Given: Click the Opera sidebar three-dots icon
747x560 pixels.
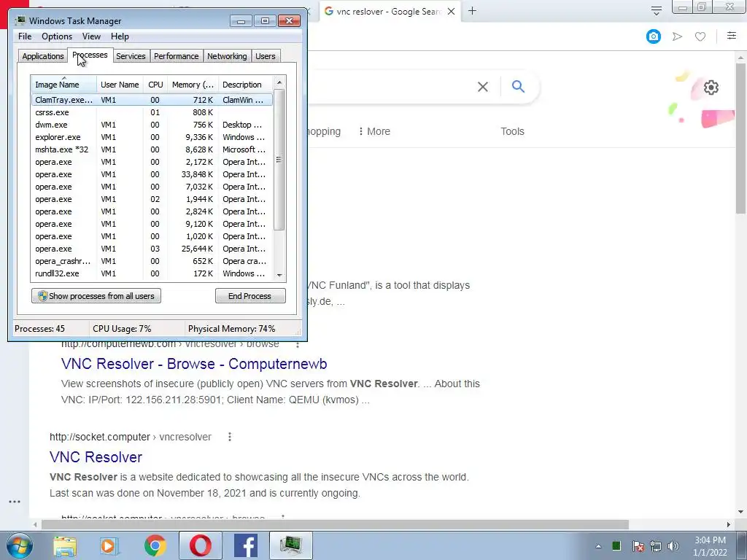Looking at the screenshot, I should tap(15, 502).
